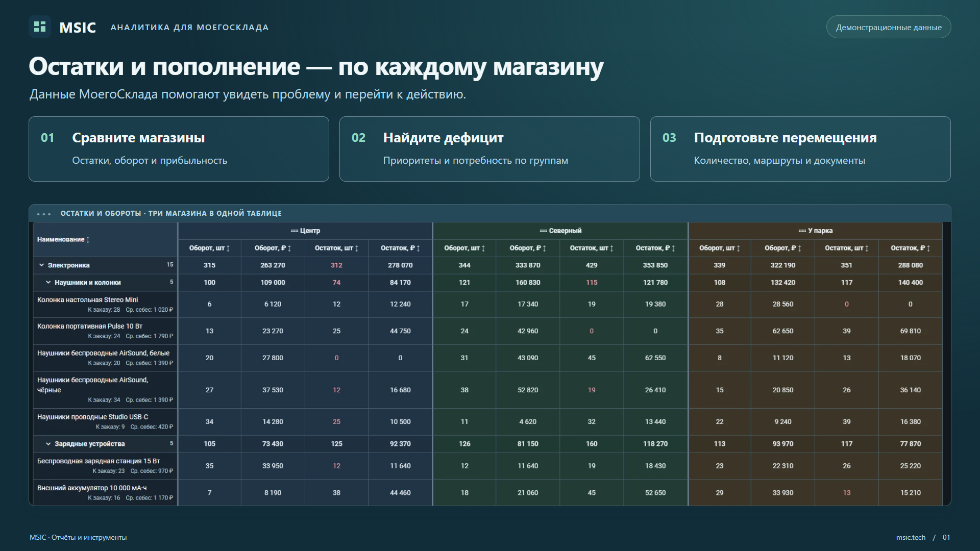Screen dimensions: 980x551
Task: Click the 288 080 cell in У парка
Action: coord(911,265)
